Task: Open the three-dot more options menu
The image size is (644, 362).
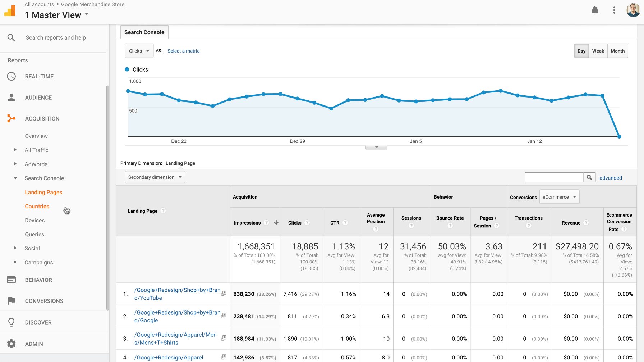Action: pos(614,10)
